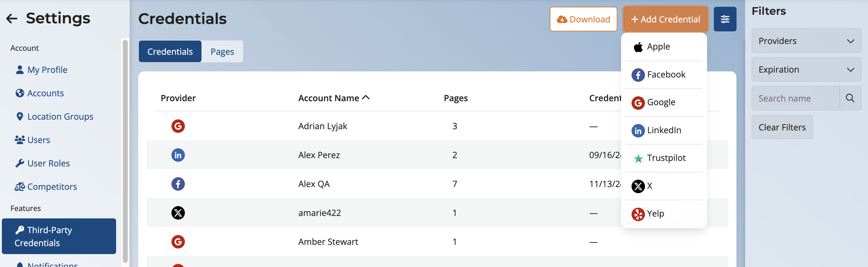This screenshot has height=267, width=868.
Task: Click the Google icon in Adrian Lyjak row
Action: click(x=178, y=126)
